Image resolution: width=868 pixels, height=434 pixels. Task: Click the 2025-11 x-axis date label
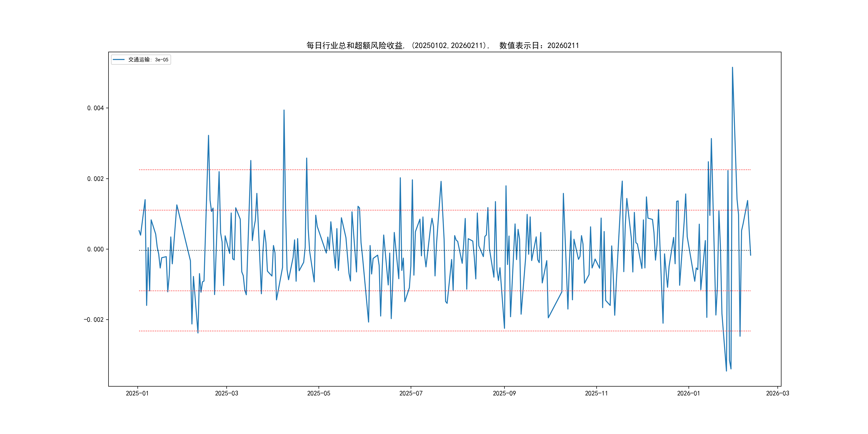point(596,393)
